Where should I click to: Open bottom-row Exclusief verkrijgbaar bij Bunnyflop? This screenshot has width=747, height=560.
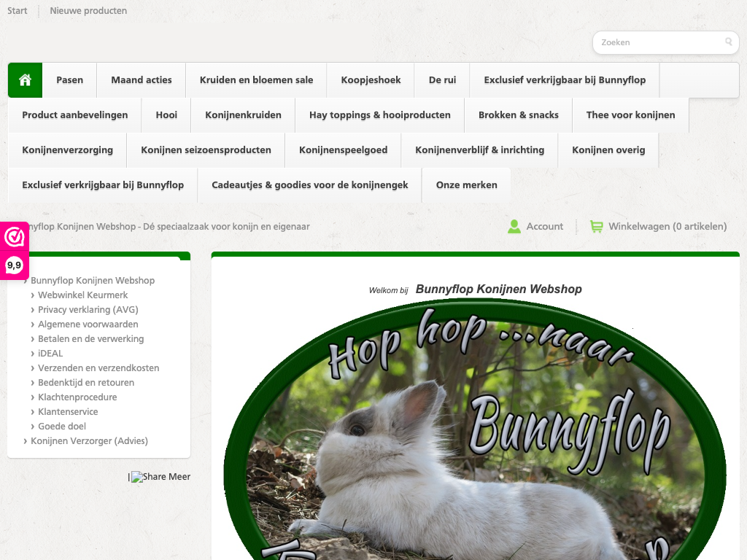coord(103,185)
